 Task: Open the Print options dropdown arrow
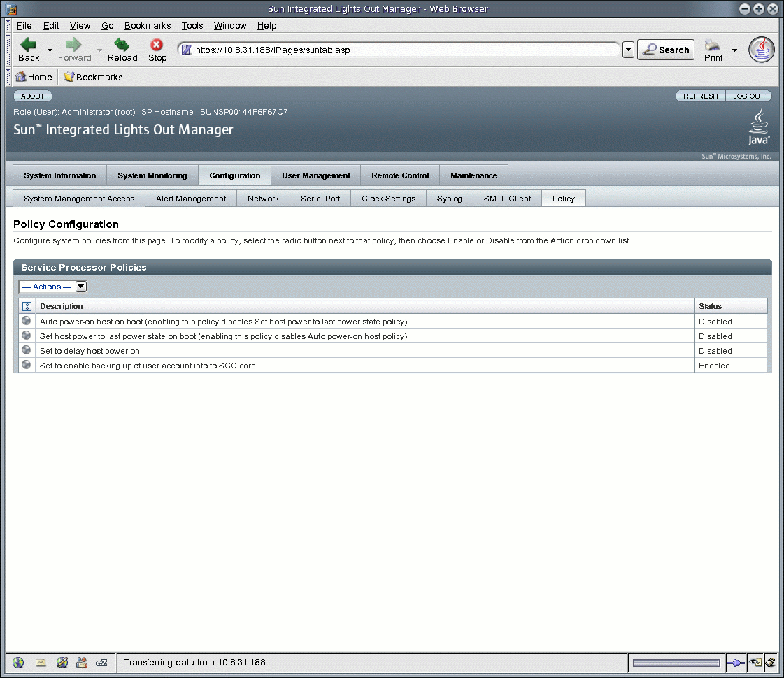pyautogui.click(x=734, y=50)
